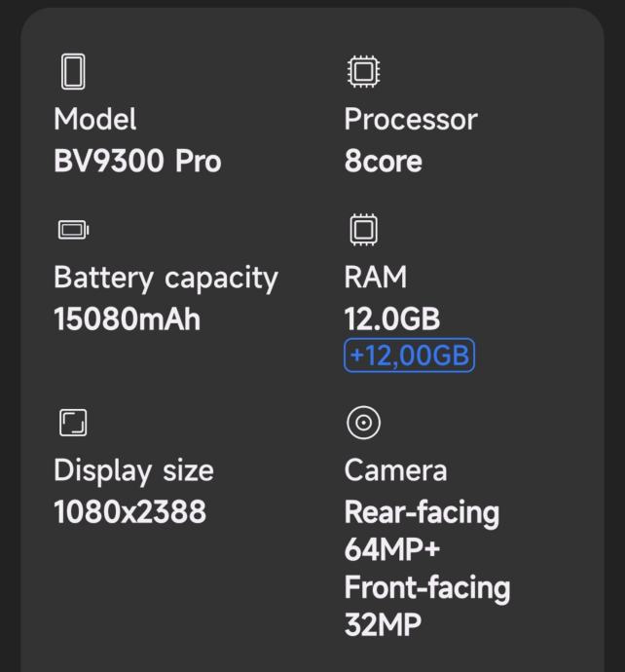The width and height of the screenshot is (625, 672).
Task: Select the RAM label
Action: 375,278
